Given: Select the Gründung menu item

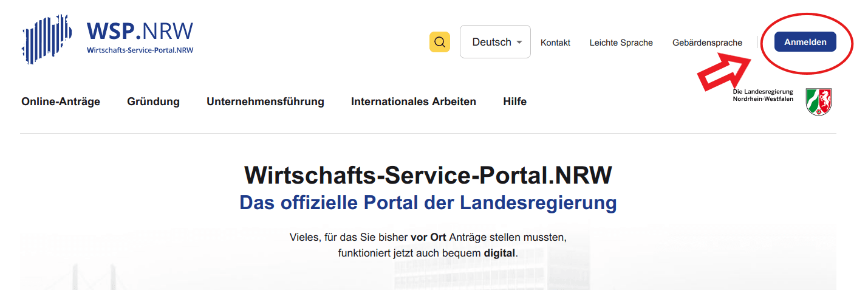Looking at the screenshot, I should point(153,102).
